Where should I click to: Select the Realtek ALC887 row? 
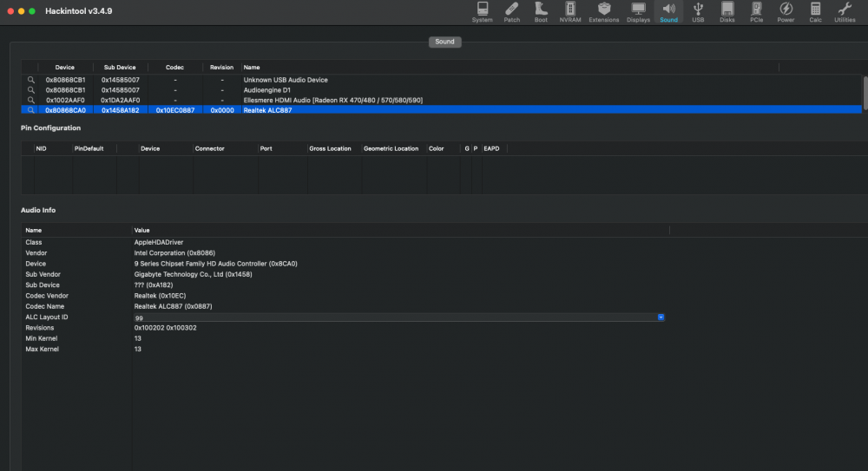[x=441, y=110]
